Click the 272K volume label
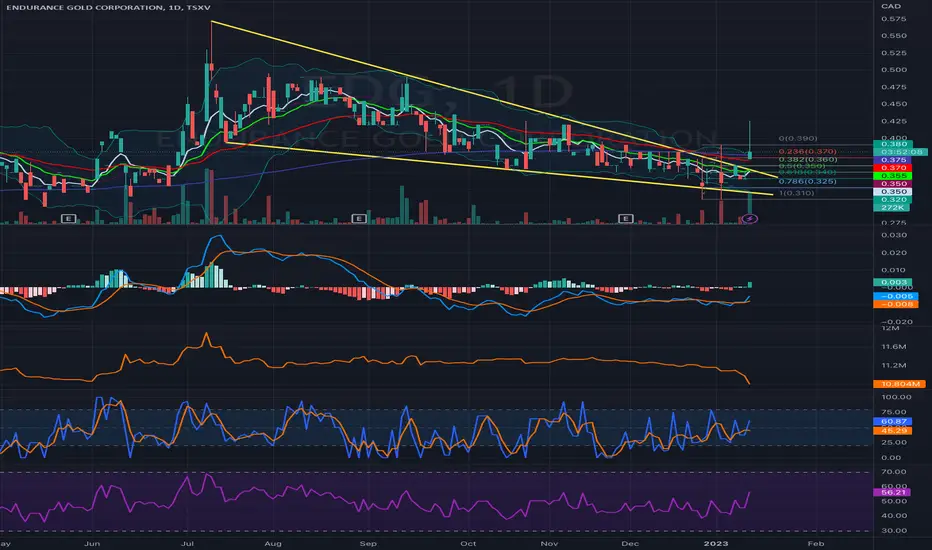The height and width of the screenshot is (550, 932). [x=892, y=208]
